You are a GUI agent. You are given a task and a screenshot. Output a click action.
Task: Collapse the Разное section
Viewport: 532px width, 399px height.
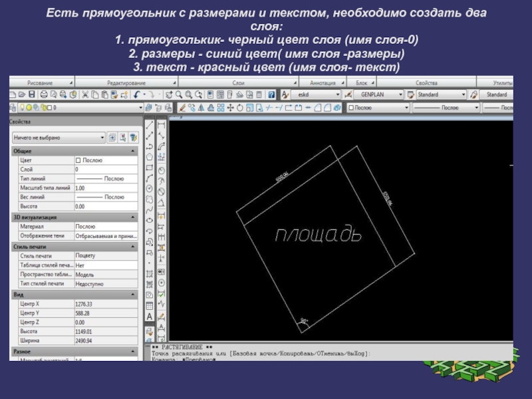(x=132, y=352)
